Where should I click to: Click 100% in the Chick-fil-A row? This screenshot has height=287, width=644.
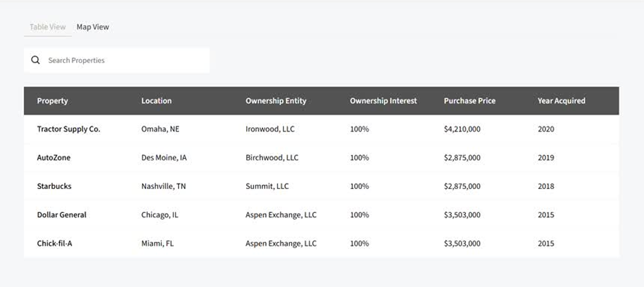point(359,244)
